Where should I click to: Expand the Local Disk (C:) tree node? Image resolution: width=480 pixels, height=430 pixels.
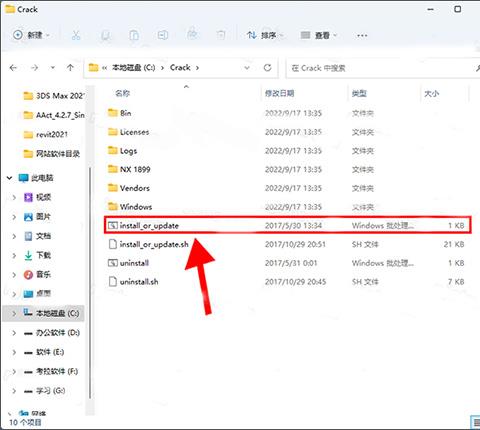point(14,313)
